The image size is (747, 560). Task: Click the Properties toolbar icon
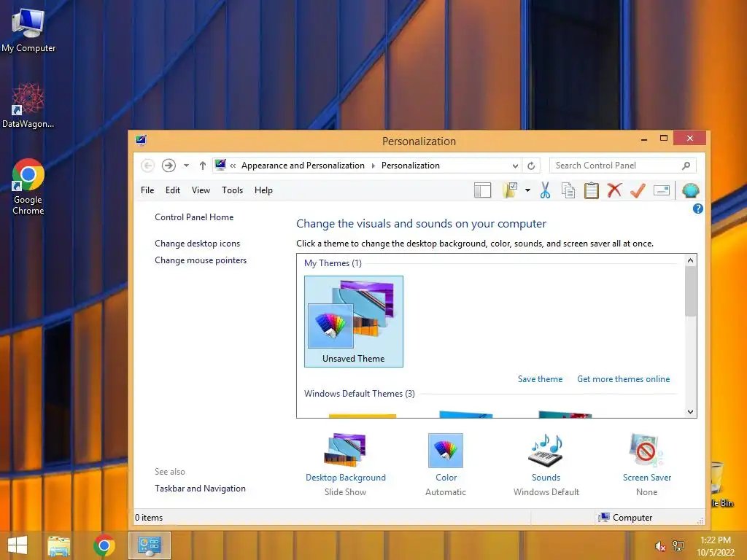(661, 190)
